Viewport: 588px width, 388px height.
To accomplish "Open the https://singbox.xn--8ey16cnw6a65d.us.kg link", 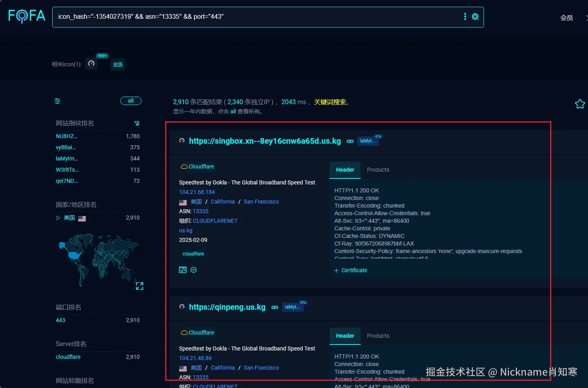I will (x=265, y=141).
